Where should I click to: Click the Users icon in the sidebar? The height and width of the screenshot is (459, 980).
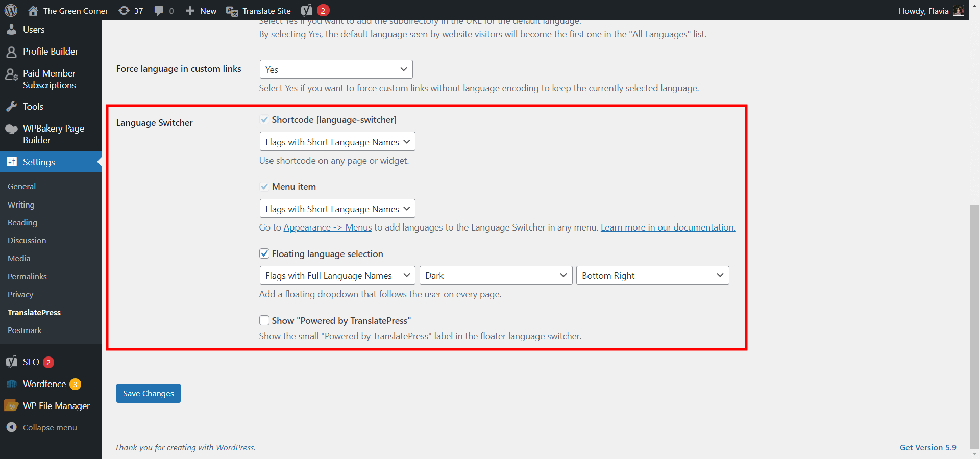coord(11,30)
